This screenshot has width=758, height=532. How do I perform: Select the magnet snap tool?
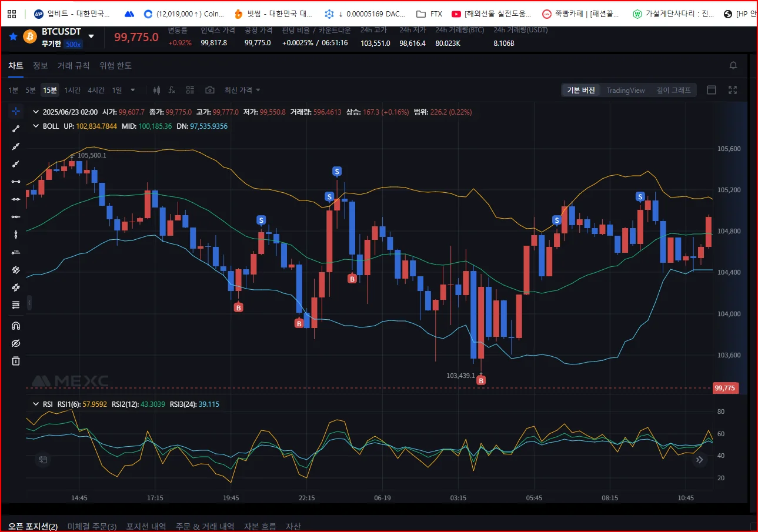(16, 326)
